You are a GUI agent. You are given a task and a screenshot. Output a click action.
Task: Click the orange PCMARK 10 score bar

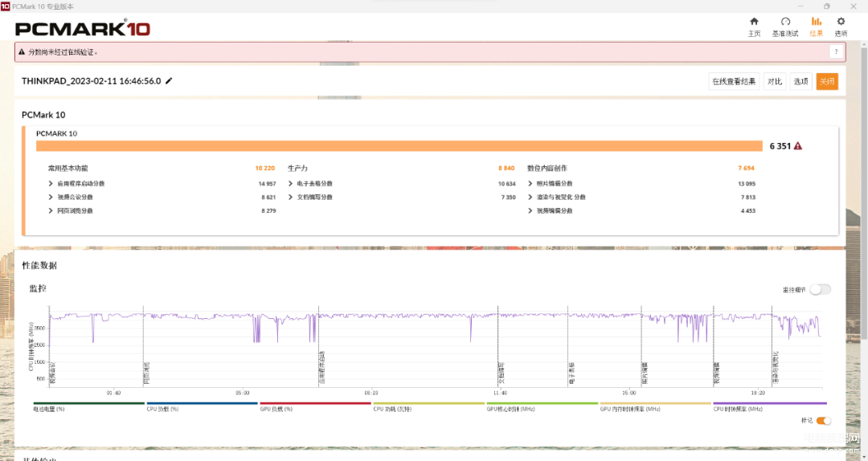[399, 146]
